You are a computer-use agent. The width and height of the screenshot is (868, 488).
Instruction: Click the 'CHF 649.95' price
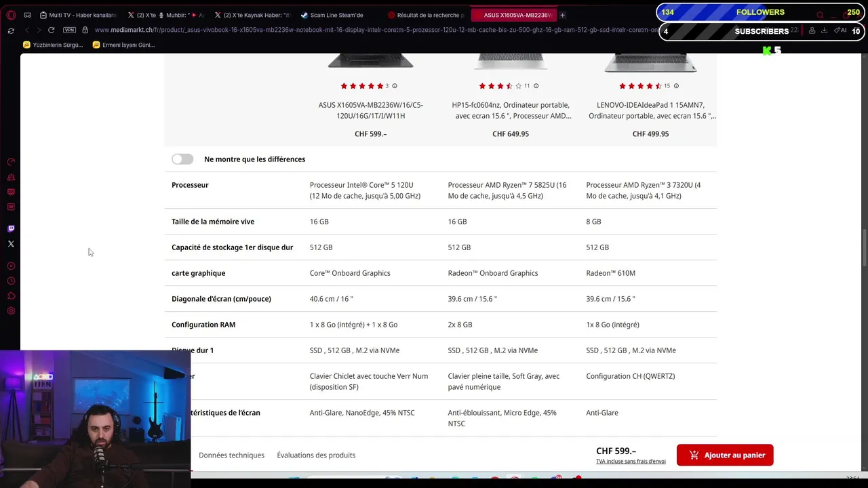(511, 134)
